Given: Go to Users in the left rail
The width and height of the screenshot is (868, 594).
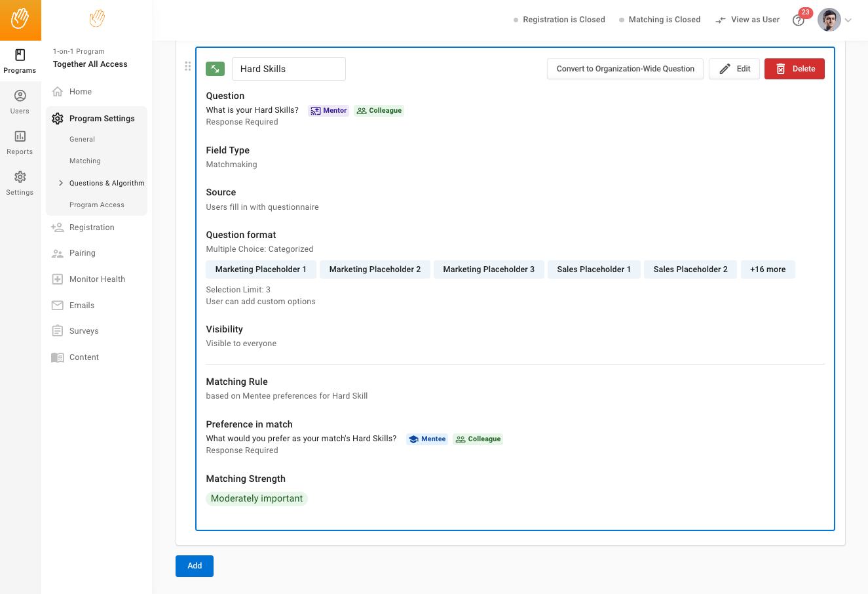Looking at the screenshot, I should [20, 102].
